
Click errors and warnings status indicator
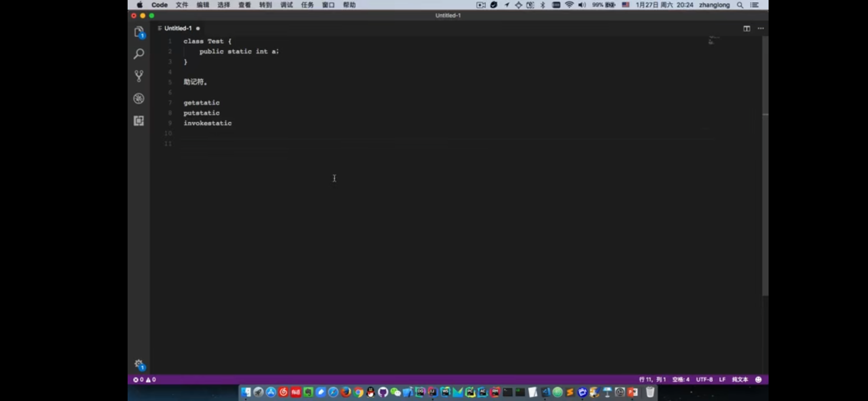click(145, 379)
